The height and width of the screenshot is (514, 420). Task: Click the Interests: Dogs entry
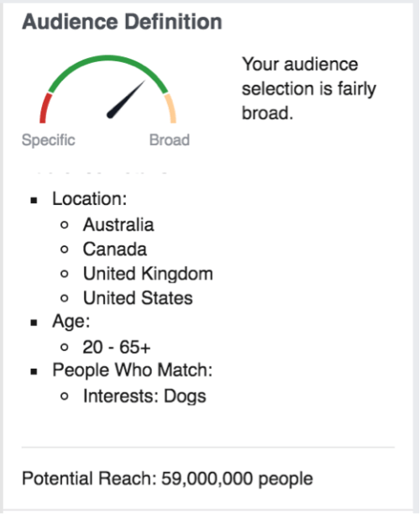pyautogui.click(x=144, y=396)
